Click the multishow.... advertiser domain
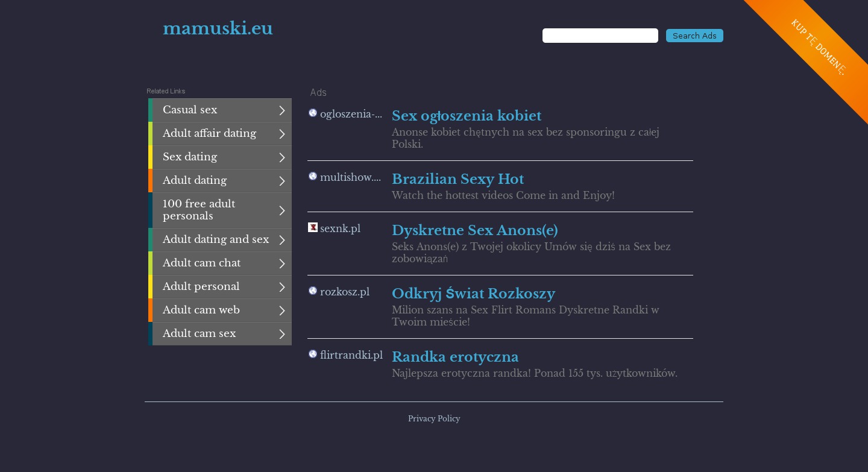 350,177
